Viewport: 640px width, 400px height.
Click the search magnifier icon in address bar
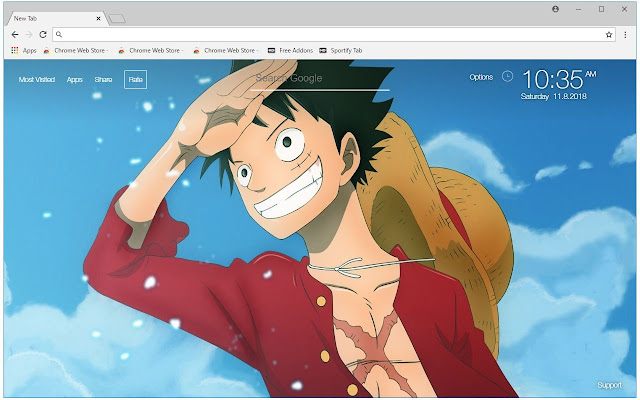tap(59, 35)
